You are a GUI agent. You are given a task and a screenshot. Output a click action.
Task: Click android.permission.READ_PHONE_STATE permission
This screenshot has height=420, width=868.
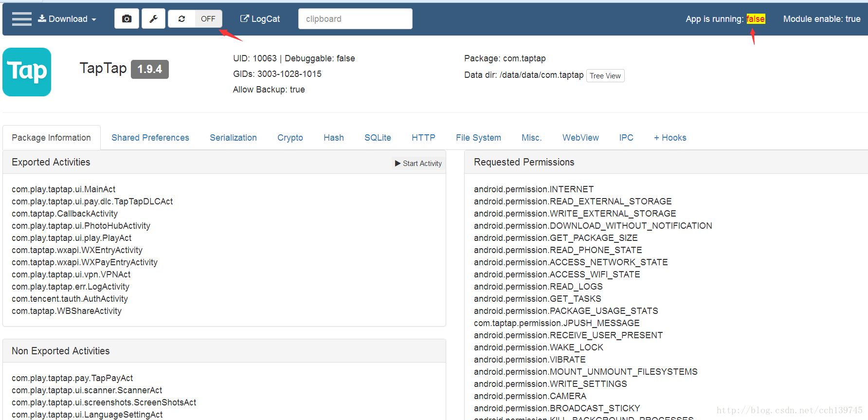click(x=558, y=250)
